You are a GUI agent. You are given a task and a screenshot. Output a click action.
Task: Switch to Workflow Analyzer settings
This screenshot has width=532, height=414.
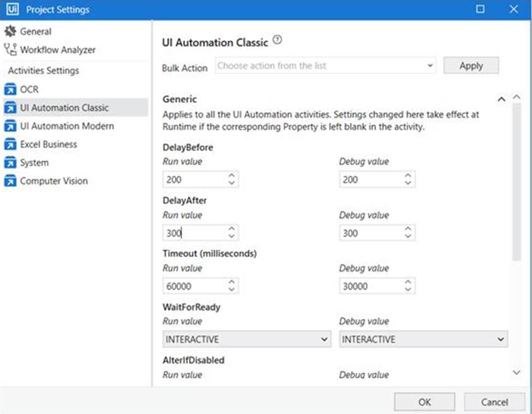pyautogui.click(x=57, y=50)
